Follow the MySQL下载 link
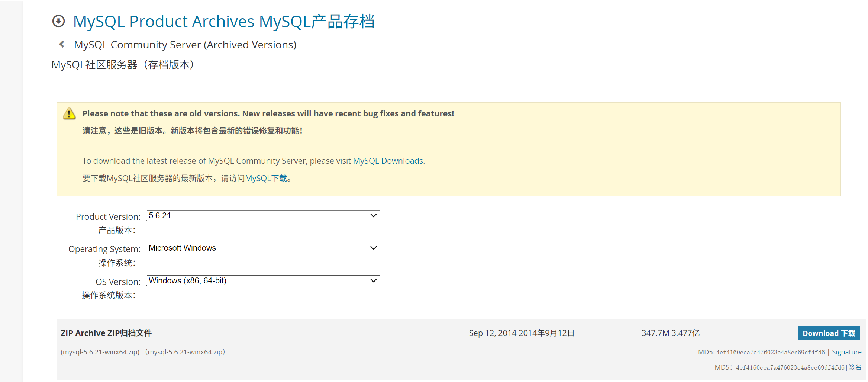The width and height of the screenshot is (868, 382). click(266, 179)
